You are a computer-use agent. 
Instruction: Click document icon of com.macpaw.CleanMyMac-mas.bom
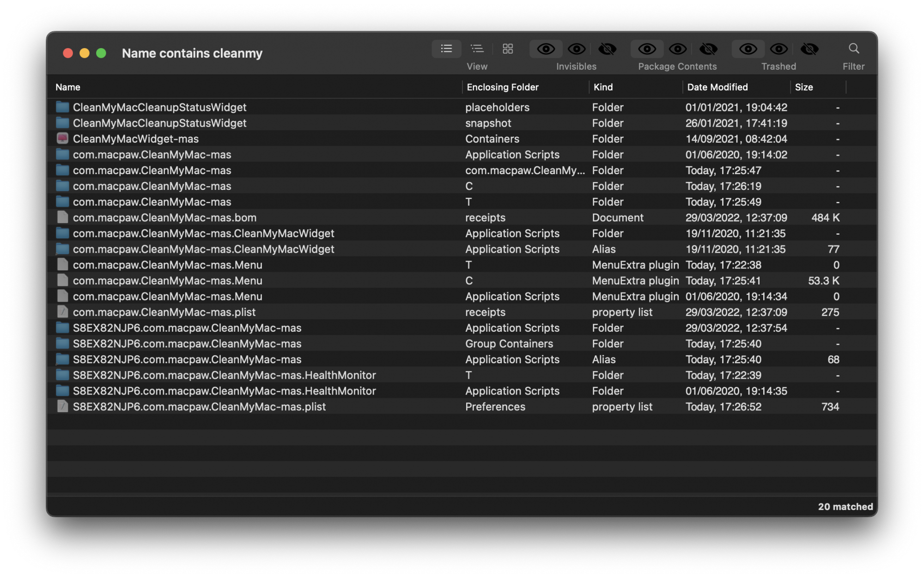click(x=62, y=217)
